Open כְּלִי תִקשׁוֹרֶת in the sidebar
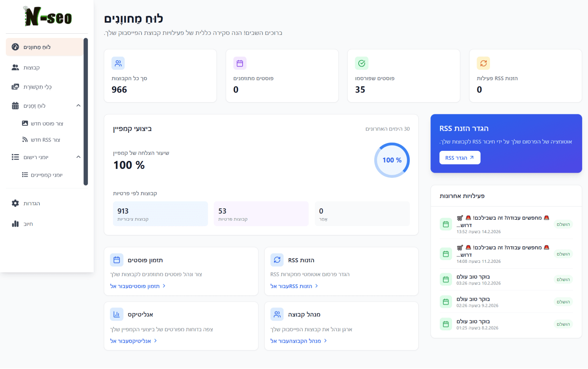The height and width of the screenshot is (369, 588). click(x=37, y=87)
